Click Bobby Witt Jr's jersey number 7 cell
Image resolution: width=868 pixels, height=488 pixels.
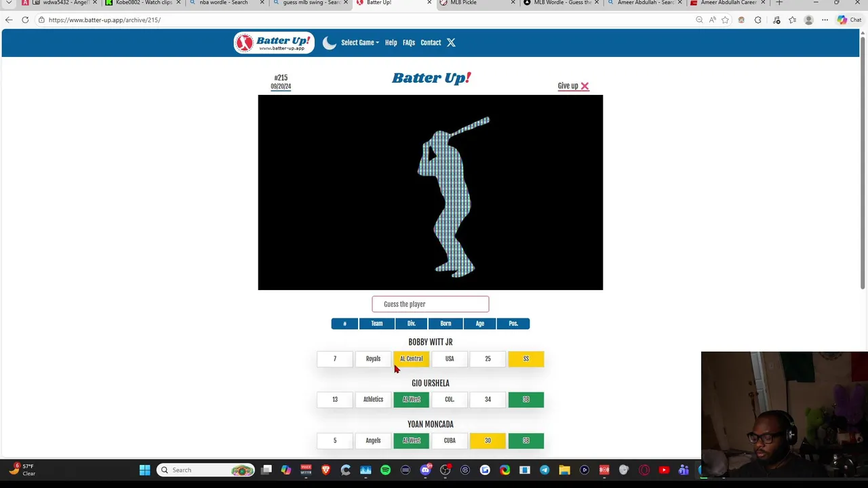tap(334, 359)
